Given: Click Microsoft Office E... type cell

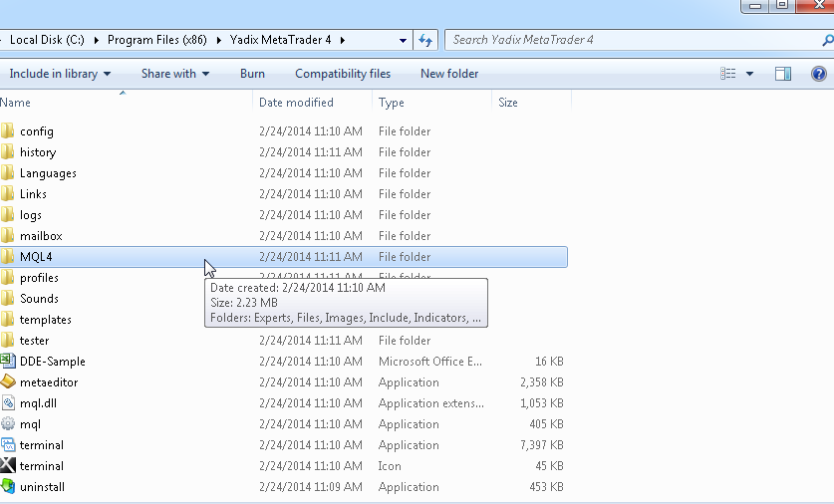Looking at the screenshot, I should (x=430, y=362).
